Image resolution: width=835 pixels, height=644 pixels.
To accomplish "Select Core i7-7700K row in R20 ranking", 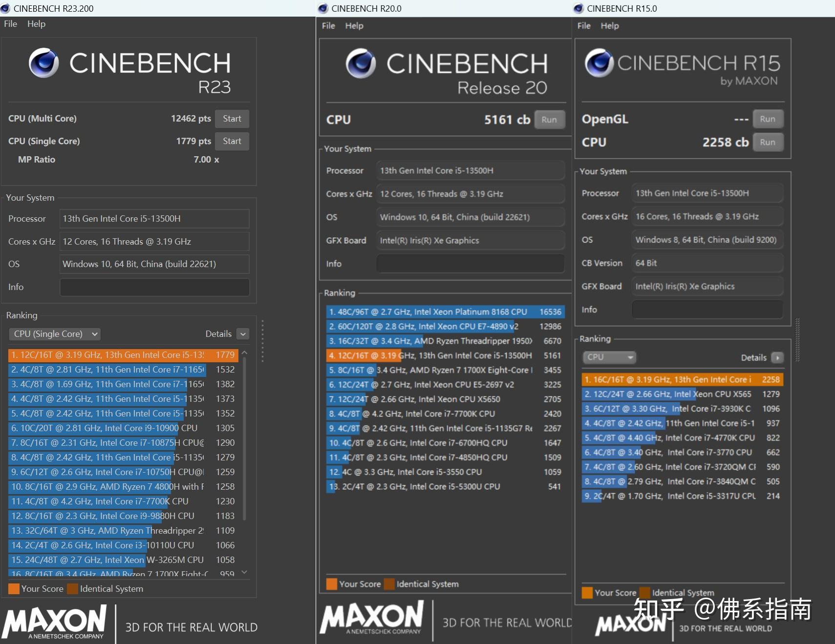I will tap(446, 414).
